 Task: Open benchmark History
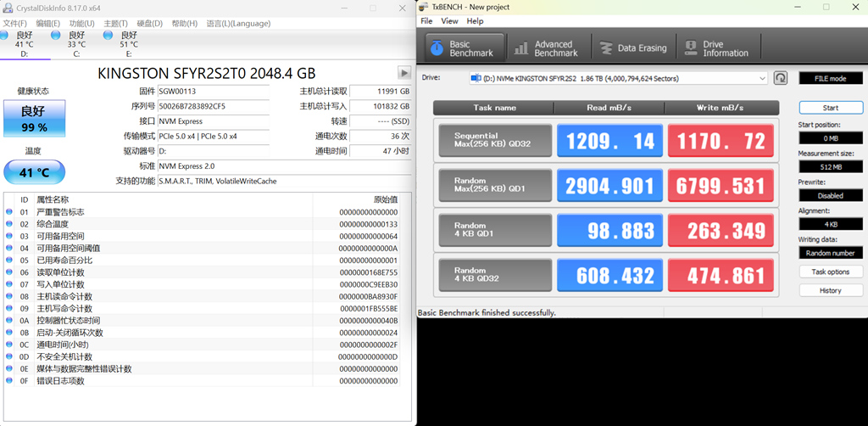(x=831, y=290)
